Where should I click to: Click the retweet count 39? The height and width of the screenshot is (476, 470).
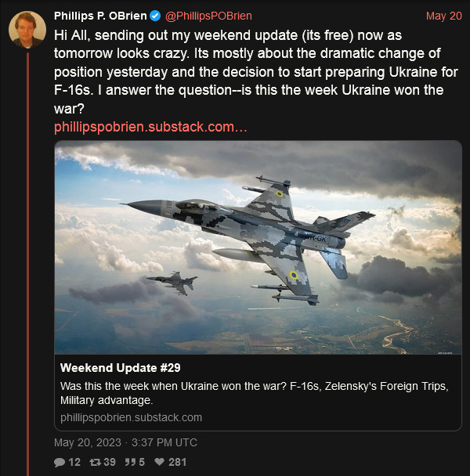tap(110, 462)
